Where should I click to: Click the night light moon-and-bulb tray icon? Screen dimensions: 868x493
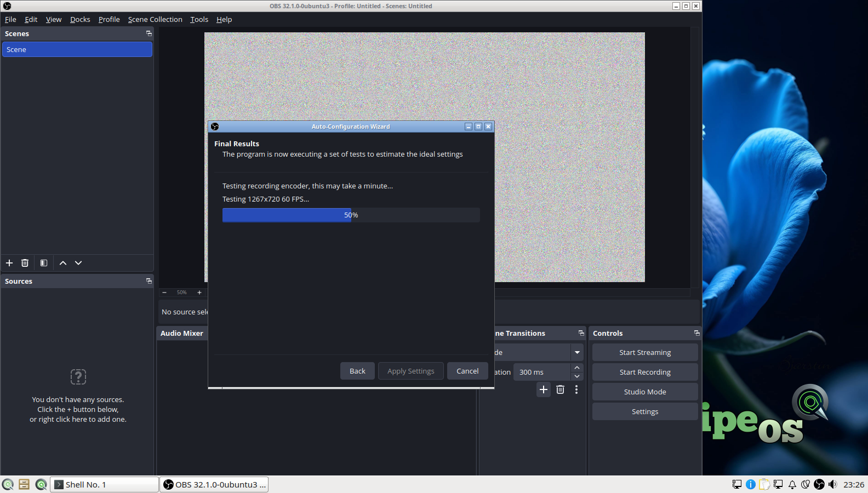[806, 484]
